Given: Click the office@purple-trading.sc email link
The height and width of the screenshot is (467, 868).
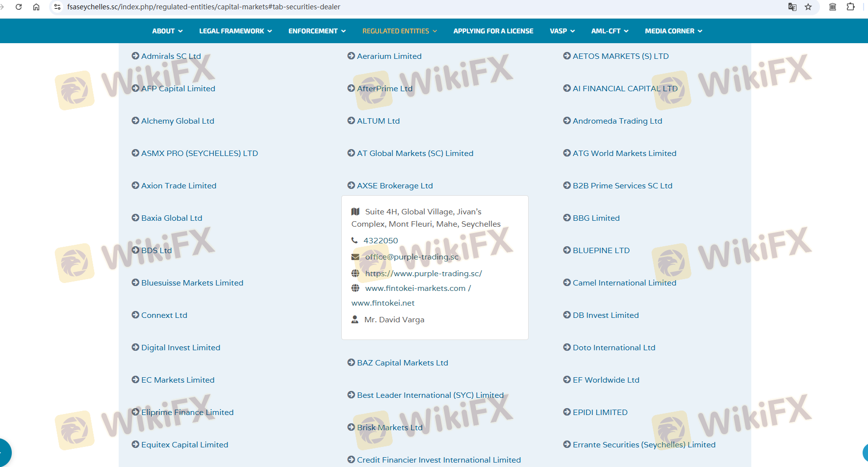Looking at the screenshot, I should pos(411,257).
